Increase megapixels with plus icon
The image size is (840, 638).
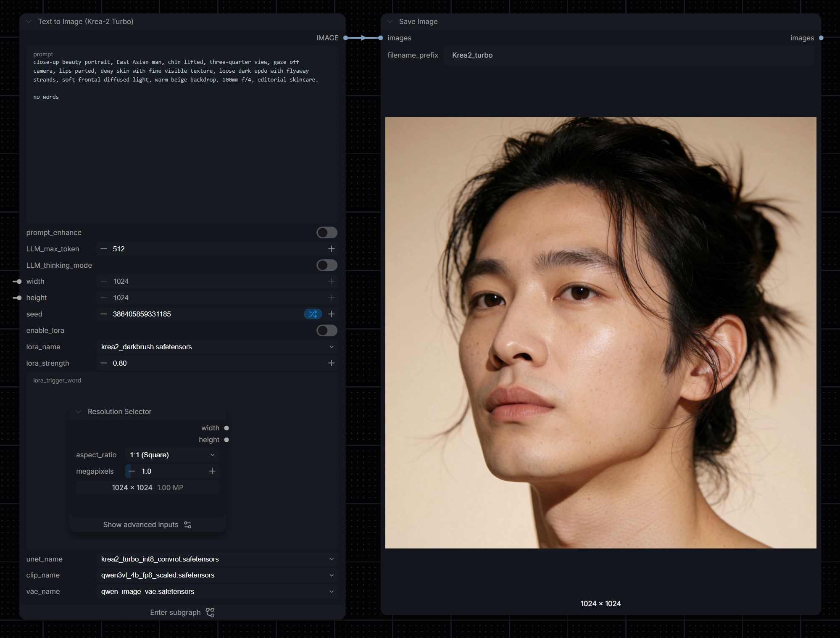pos(212,471)
